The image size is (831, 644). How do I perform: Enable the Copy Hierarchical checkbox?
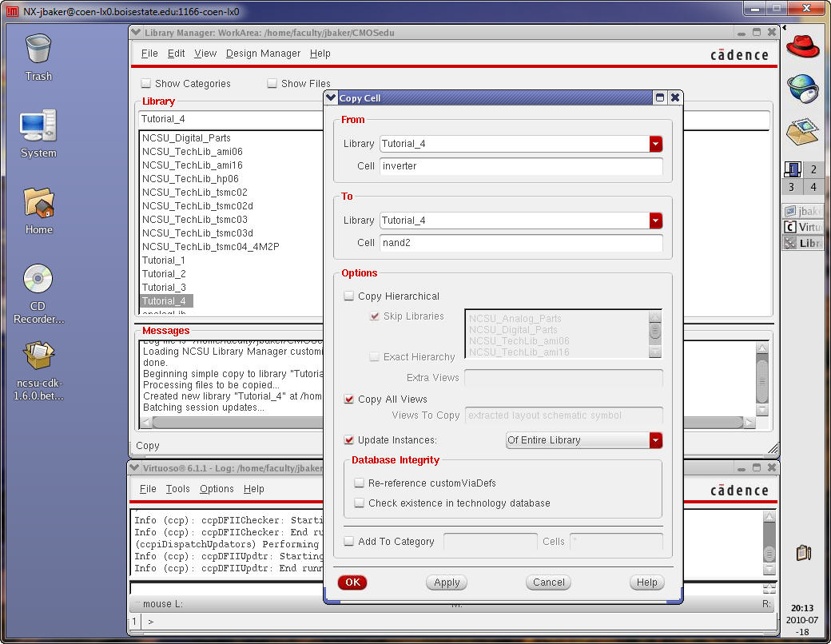tap(349, 296)
